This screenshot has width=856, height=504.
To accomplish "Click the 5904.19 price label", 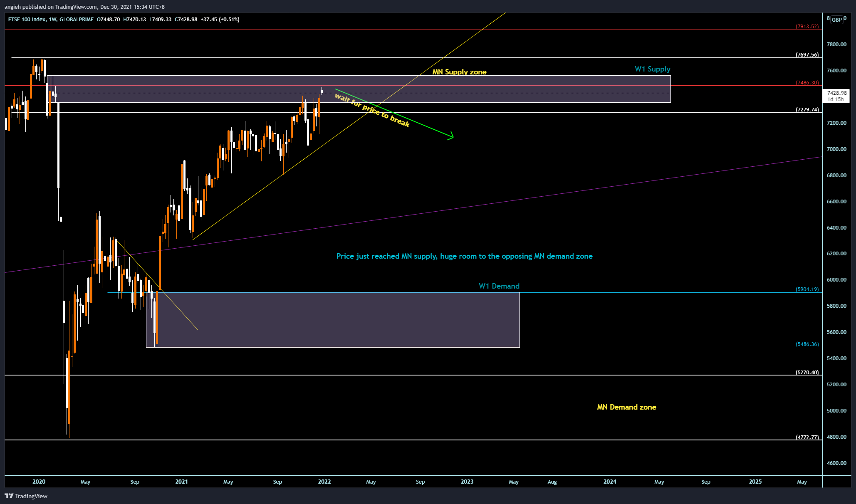I will click(x=807, y=289).
